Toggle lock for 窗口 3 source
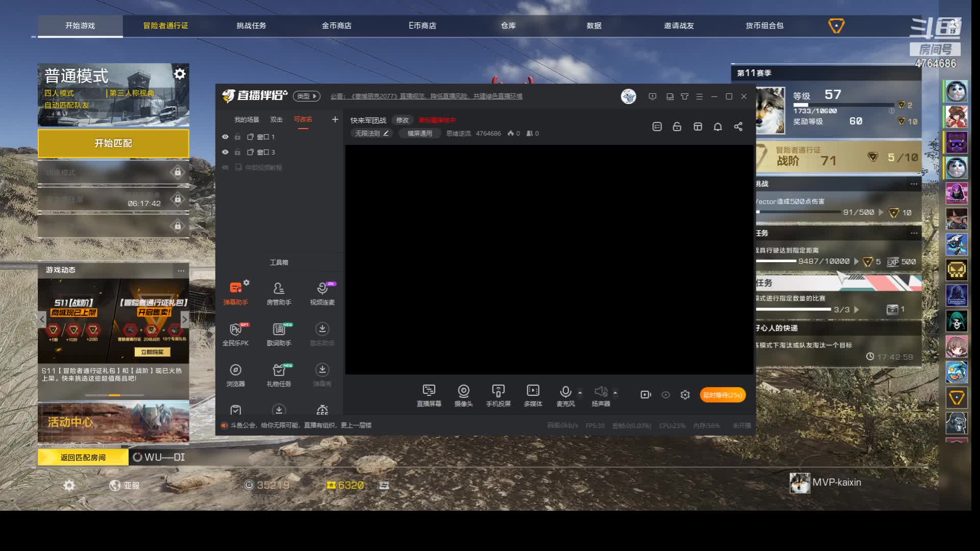980x551 pixels. pyautogui.click(x=237, y=152)
